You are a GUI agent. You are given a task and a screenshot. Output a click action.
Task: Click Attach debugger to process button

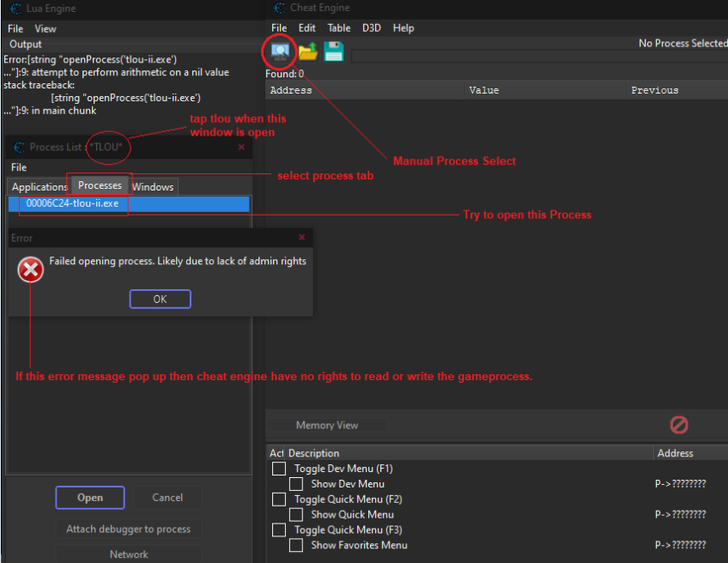pos(129,529)
